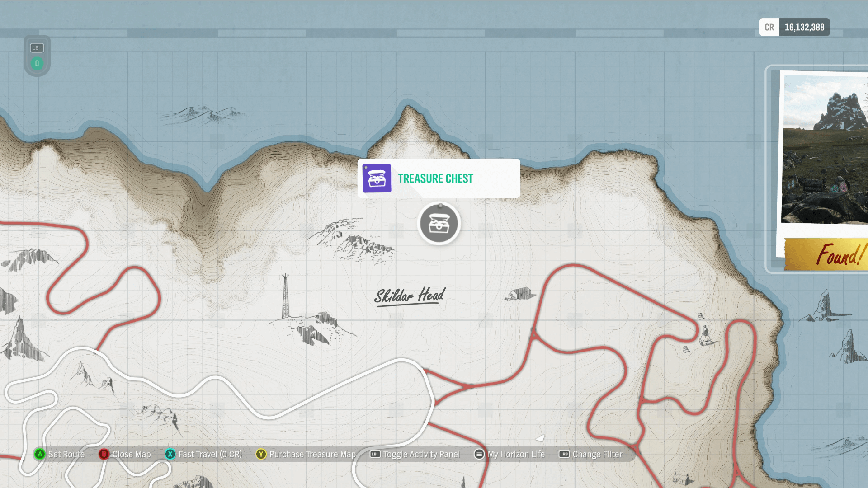Open My Horizon Life
The image size is (868, 488).
516,454
